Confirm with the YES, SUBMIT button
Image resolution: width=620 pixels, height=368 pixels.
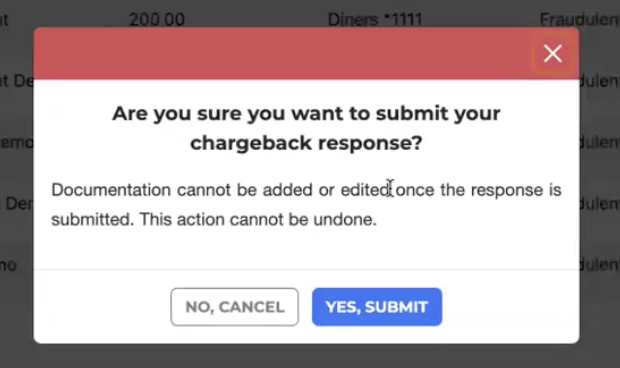pyautogui.click(x=377, y=307)
